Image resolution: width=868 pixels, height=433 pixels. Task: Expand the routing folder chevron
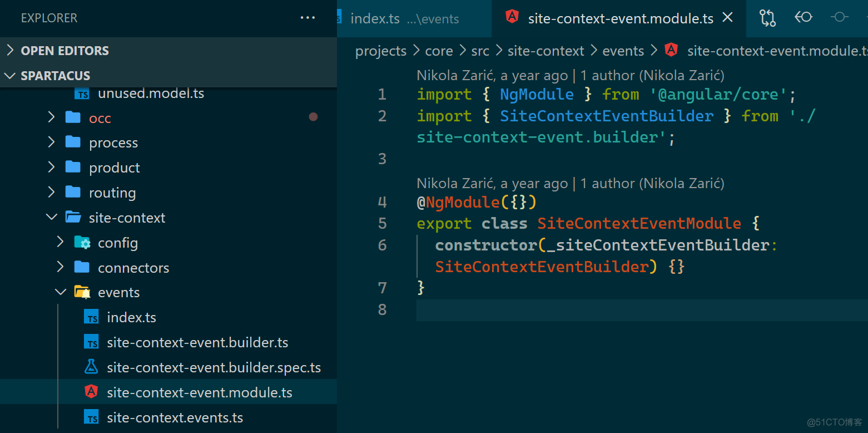[52, 193]
